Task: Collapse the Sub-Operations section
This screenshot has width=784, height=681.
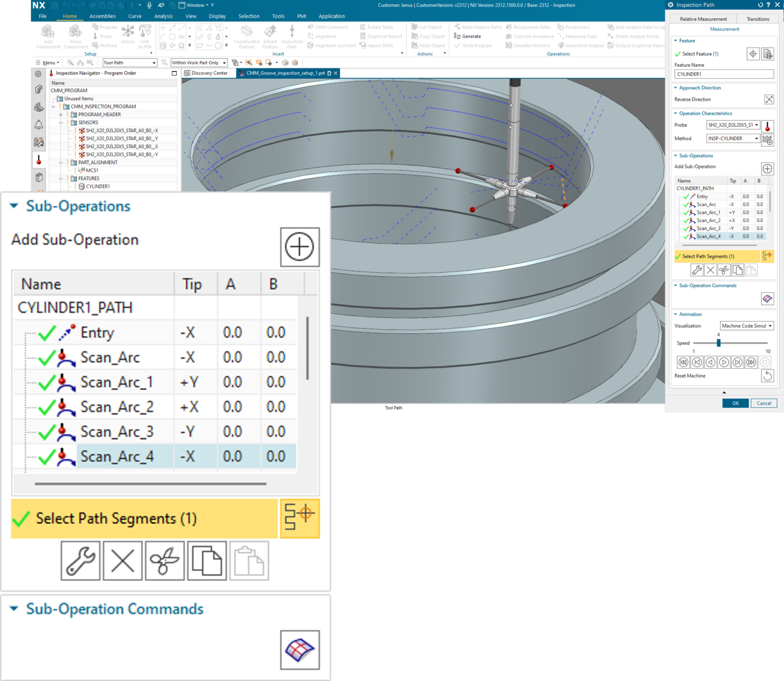Action: [x=13, y=206]
